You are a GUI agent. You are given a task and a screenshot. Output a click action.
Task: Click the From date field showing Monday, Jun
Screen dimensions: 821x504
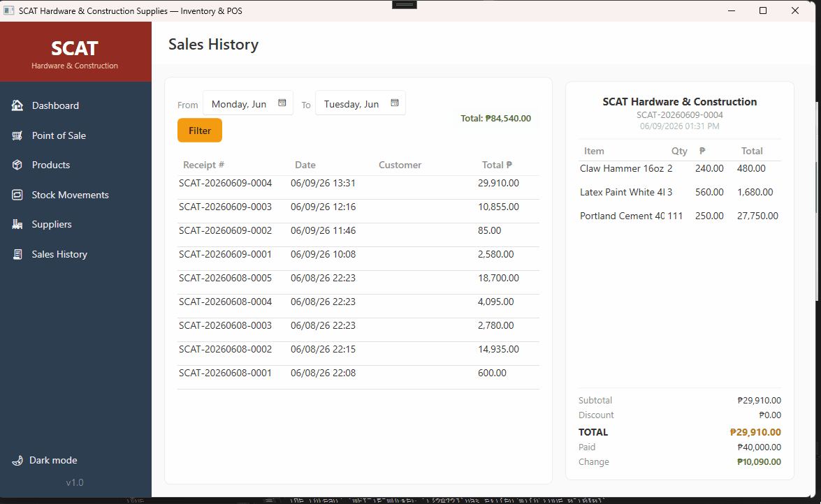pyautogui.click(x=247, y=103)
